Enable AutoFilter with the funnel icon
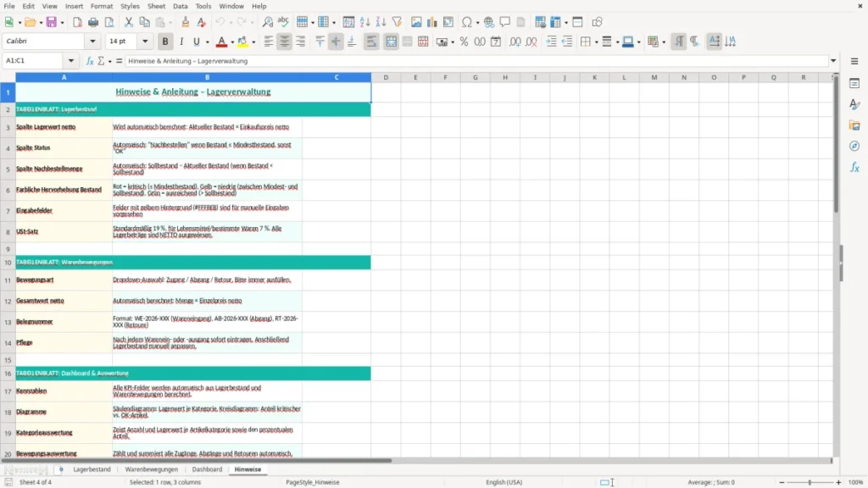Image resolution: width=868 pixels, height=488 pixels. click(397, 22)
